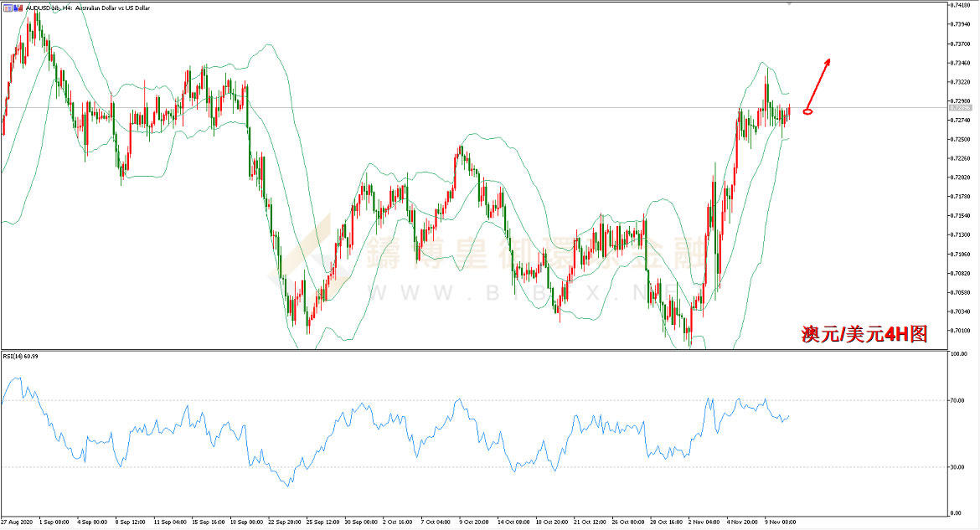Screen dimensions: 980x530
Task: Click the 21 Oct 12:00 time axis label
Action: tap(590, 522)
